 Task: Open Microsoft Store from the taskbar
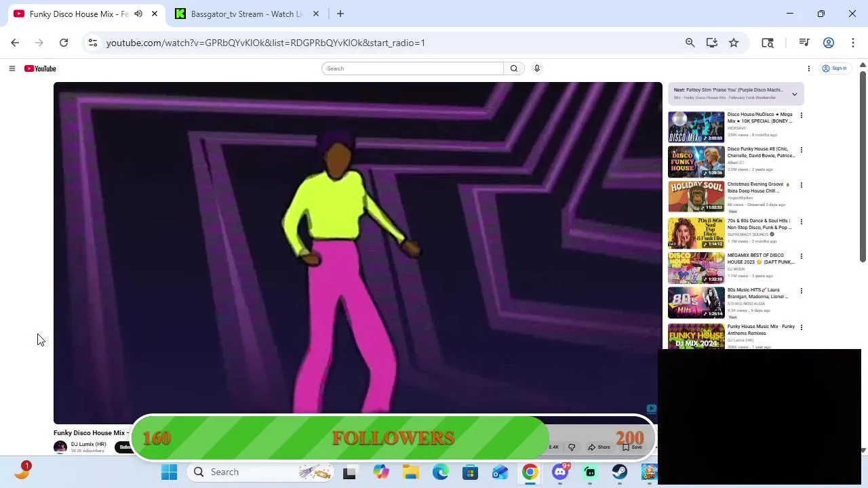[471, 472]
